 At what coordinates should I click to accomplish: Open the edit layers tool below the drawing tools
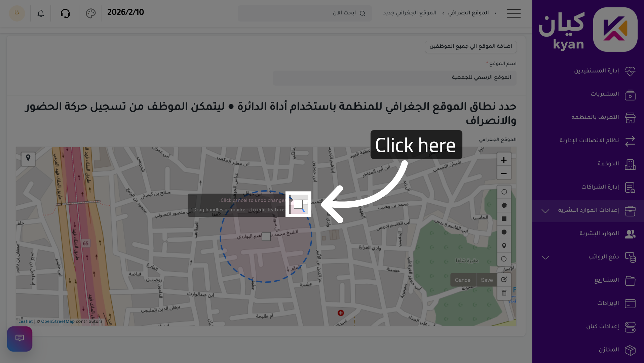pos(504,280)
